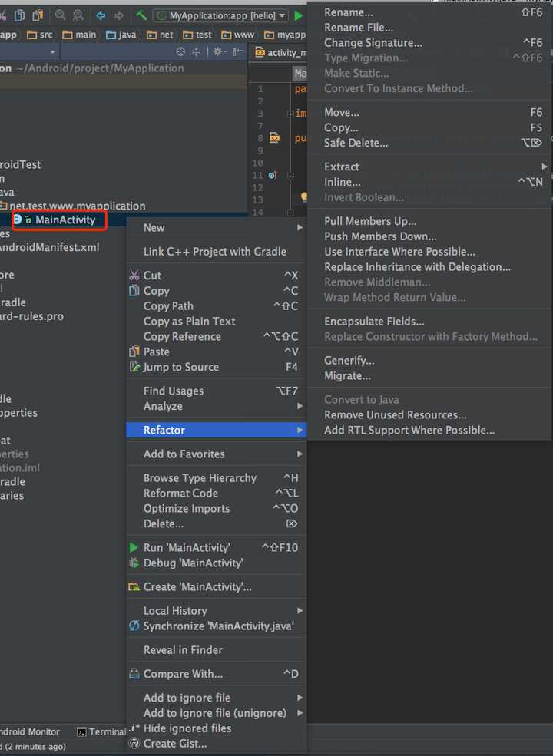Navigate forward with right arrow icon
553x756 pixels.
coord(119,15)
